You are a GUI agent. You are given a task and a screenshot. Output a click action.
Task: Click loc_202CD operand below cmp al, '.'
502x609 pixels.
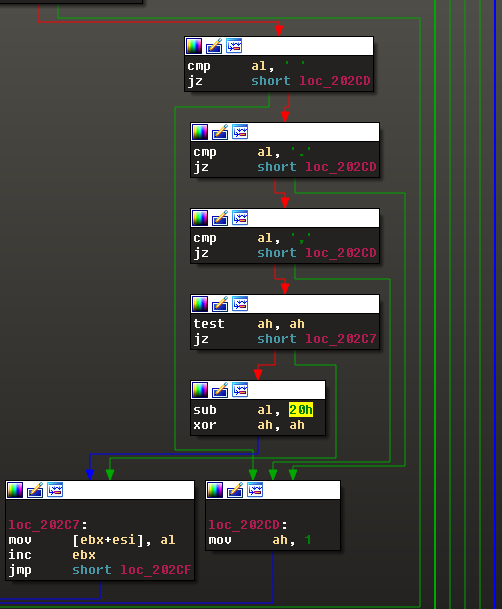tap(341, 167)
